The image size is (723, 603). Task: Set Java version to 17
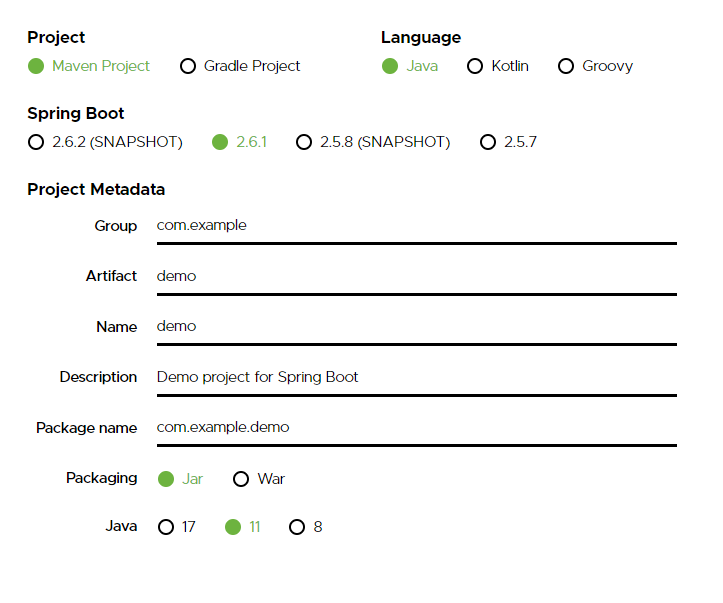pyautogui.click(x=166, y=527)
